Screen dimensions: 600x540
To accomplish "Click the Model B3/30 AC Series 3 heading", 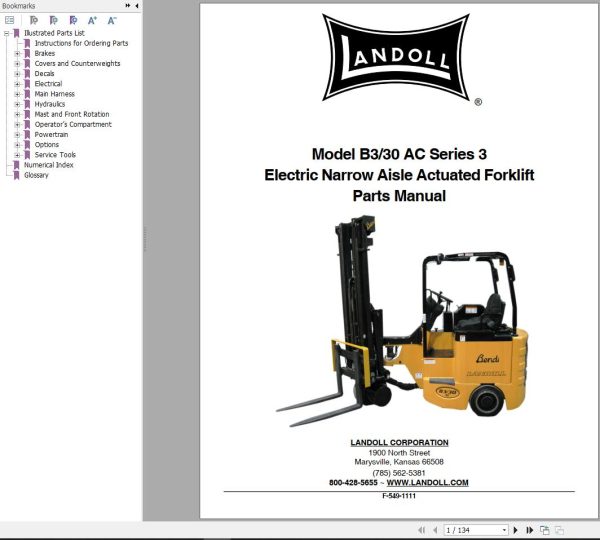I will 399,154.
